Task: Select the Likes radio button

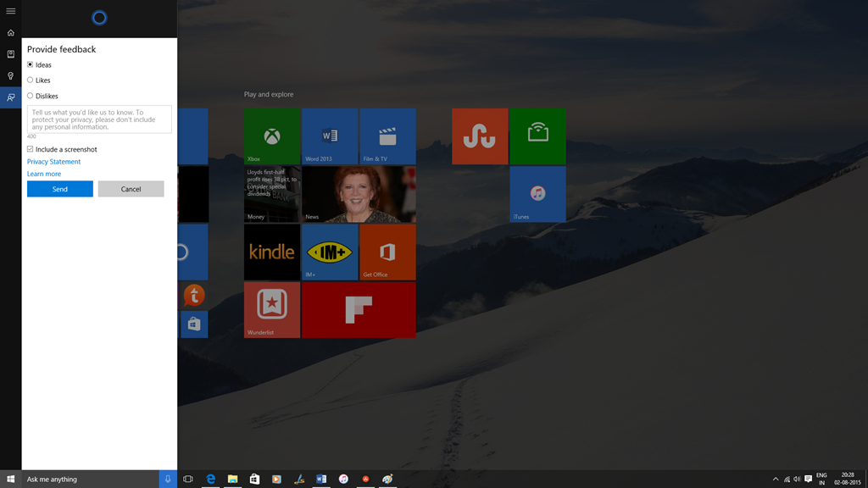Action: [x=30, y=80]
